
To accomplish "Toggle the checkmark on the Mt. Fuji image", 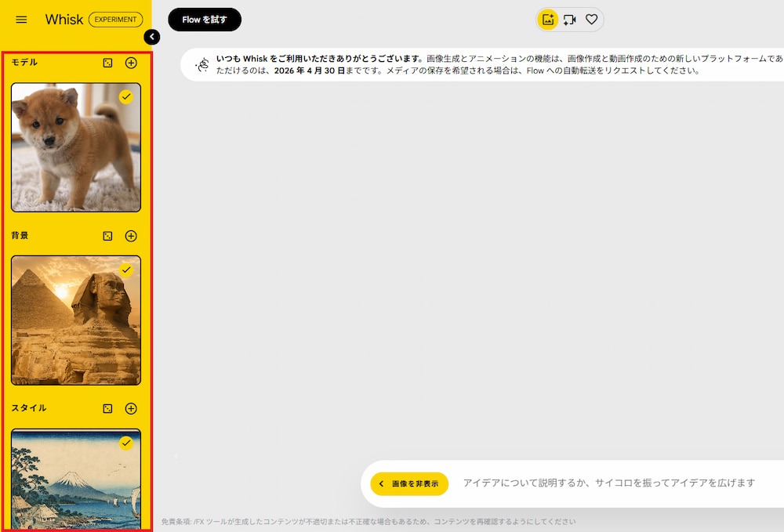I will click(x=126, y=443).
